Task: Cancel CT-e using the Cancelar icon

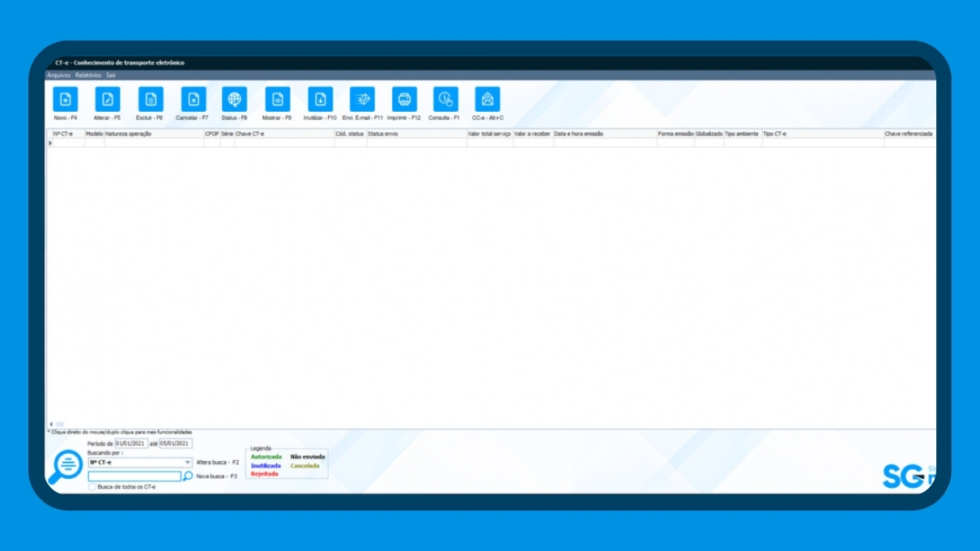Action: click(194, 100)
